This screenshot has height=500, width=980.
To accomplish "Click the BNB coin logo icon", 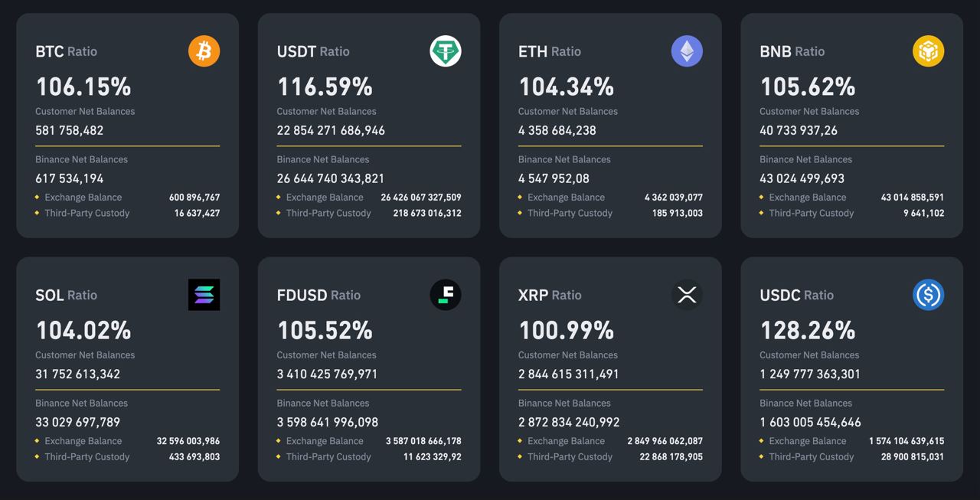I will pyautogui.click(x=928, y=51).
